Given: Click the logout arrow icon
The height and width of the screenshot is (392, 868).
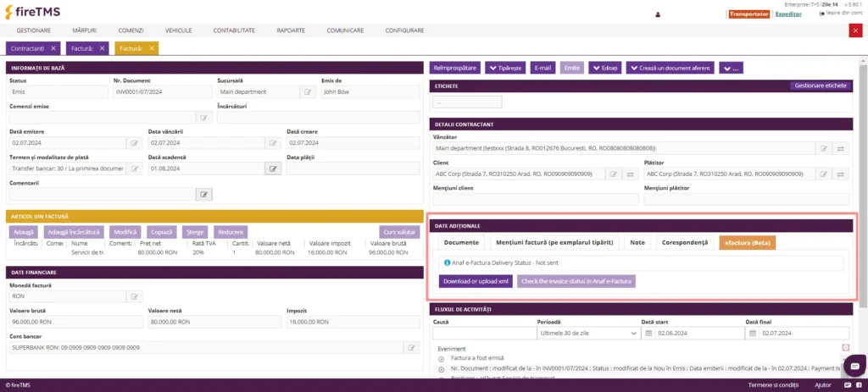Looking at the screenshot, I should point(821,14).
